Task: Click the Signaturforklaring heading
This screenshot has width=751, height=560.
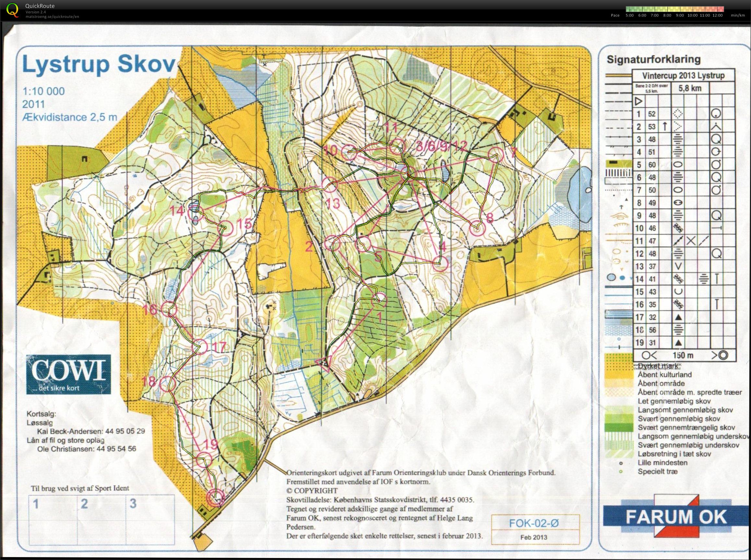Action: tap(653, 60)
